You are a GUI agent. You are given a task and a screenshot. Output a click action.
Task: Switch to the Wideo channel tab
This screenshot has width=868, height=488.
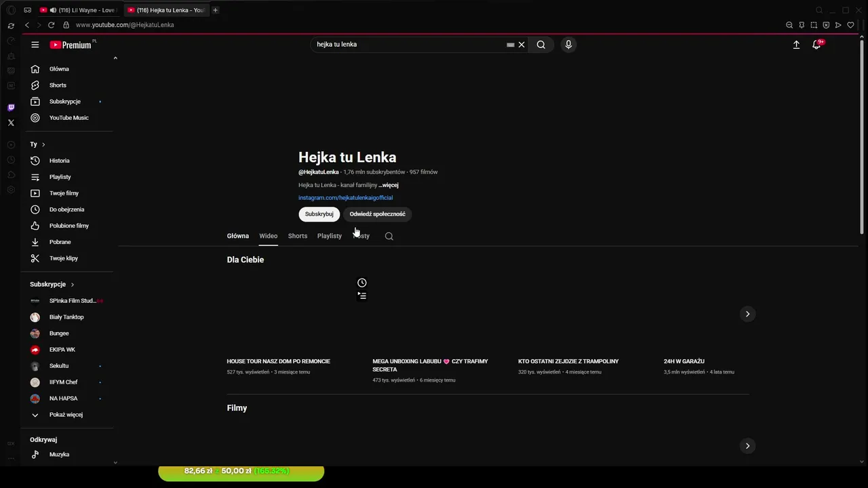pyautogui.click(x=269, y=236)
